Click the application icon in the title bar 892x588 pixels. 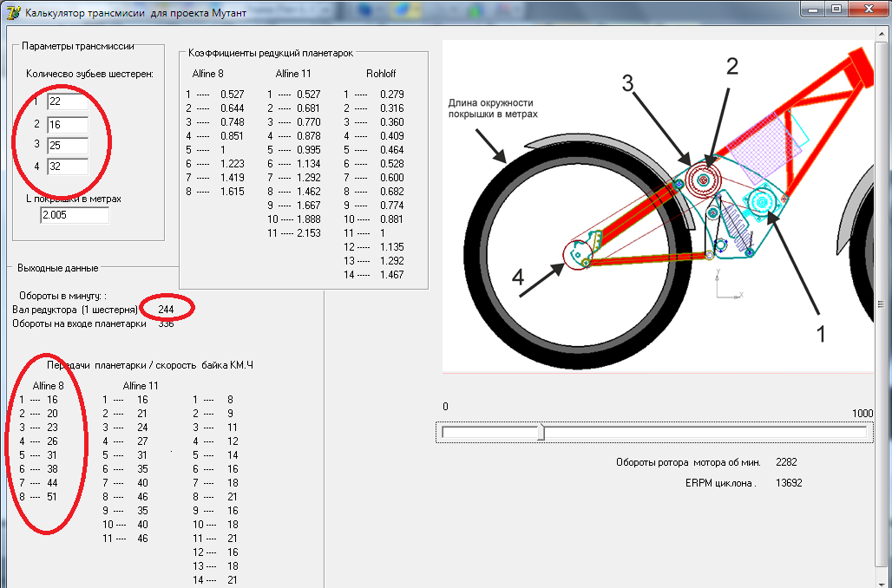[x=12, y=12]
